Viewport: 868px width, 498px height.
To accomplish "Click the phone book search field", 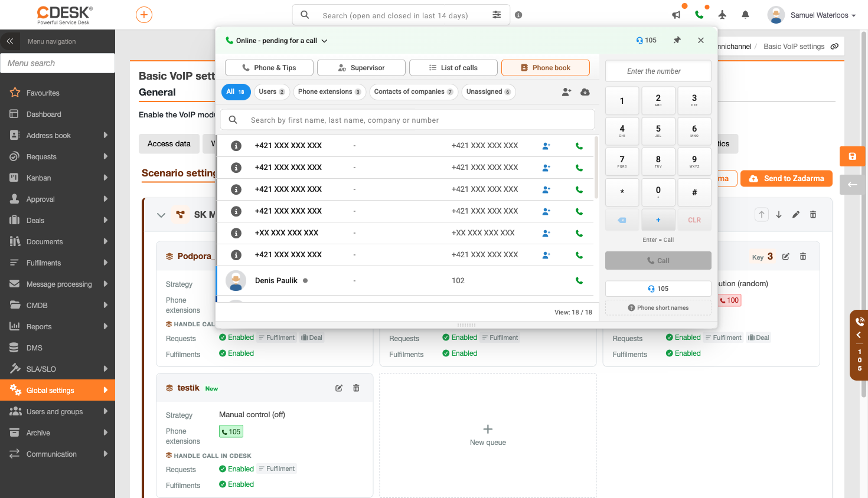I will coord(407,120).
